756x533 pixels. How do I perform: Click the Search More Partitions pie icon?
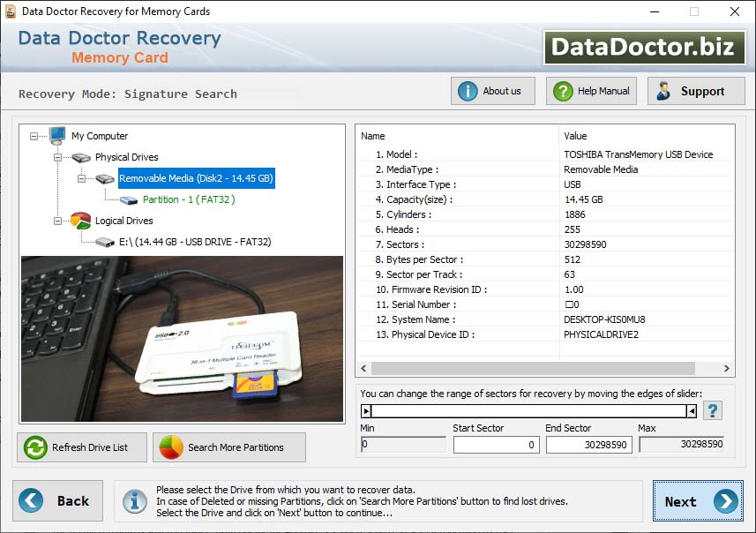[x=169, y=447]
